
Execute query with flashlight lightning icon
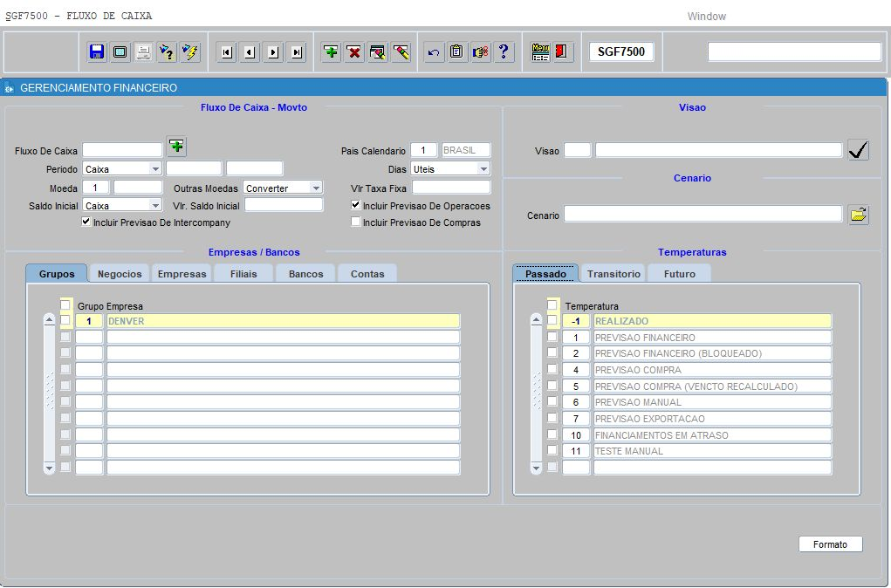(189, 51)
